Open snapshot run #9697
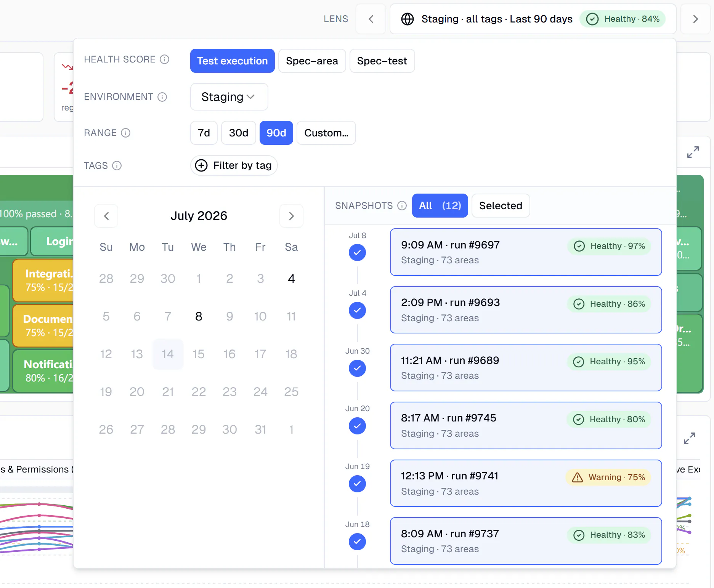Viewport: 714px width, 588px height. pyautogui.click(x=526, y=252)
